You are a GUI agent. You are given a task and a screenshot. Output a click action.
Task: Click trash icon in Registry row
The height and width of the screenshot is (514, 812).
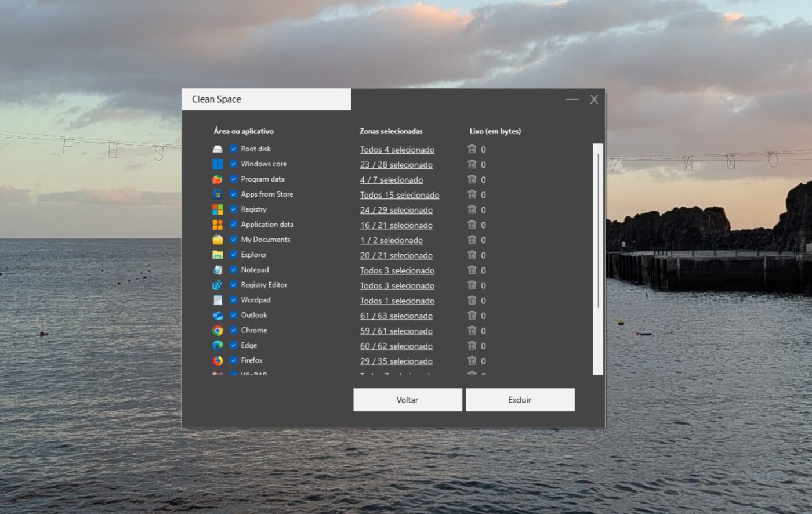click(x=472, y=209)
